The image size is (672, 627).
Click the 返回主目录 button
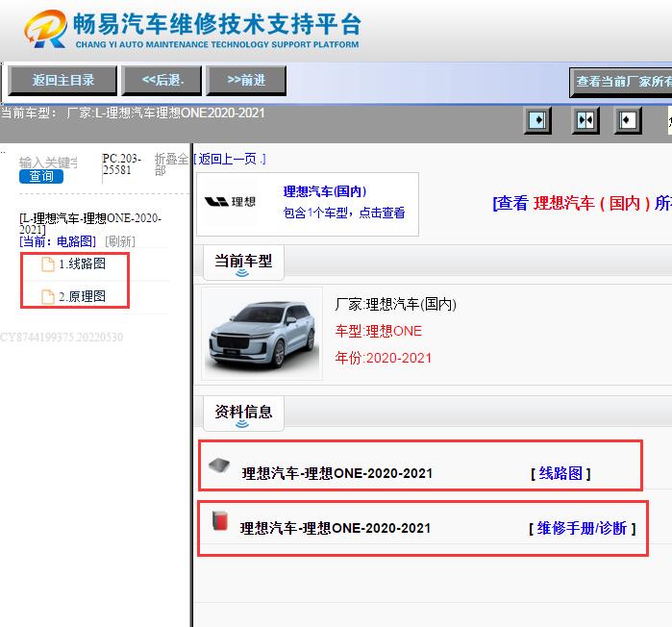[62, 80]
